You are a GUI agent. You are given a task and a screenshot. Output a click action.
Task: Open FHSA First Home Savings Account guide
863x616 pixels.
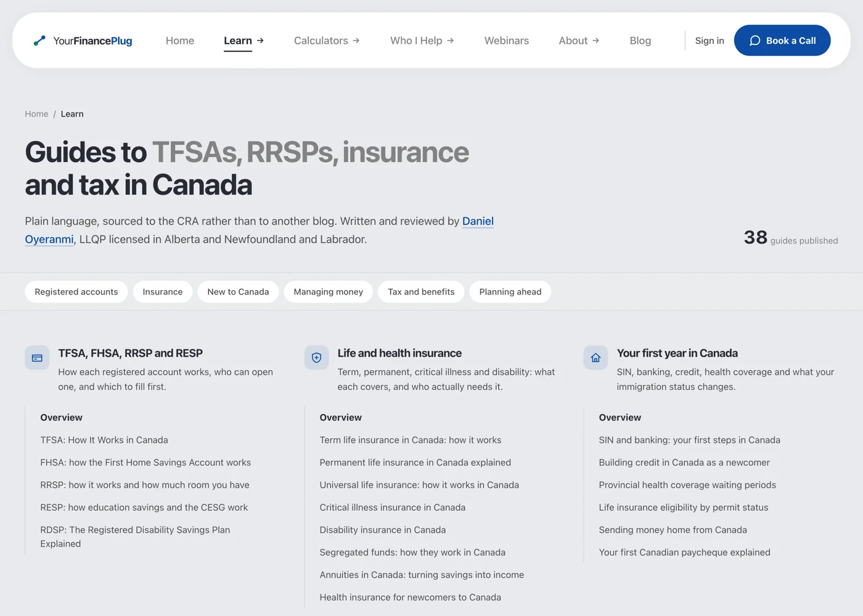[x=145, y=463]
